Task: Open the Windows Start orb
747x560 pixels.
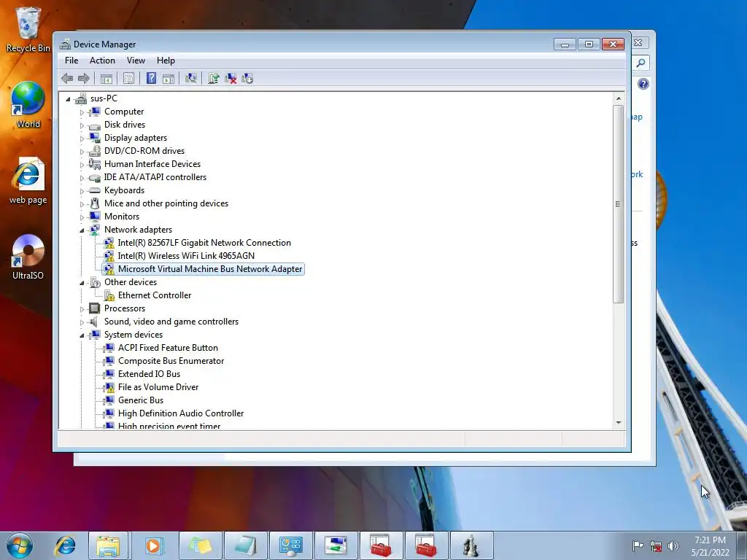Action: point(20,545)
